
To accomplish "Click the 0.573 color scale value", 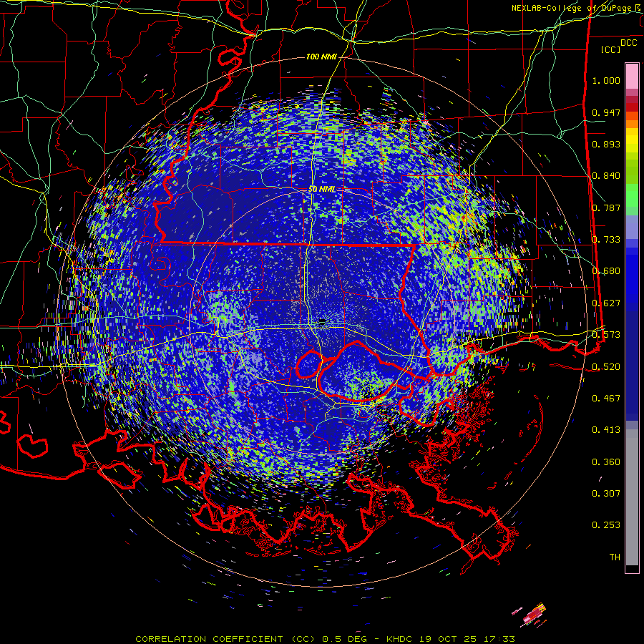I will point(606,335).
